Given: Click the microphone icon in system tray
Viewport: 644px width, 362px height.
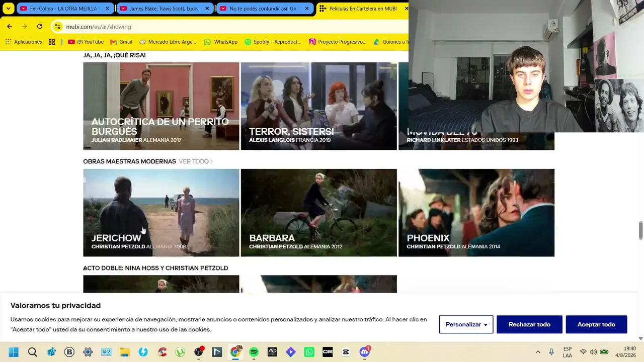Looking at the screenshot, I should point(551,352).
